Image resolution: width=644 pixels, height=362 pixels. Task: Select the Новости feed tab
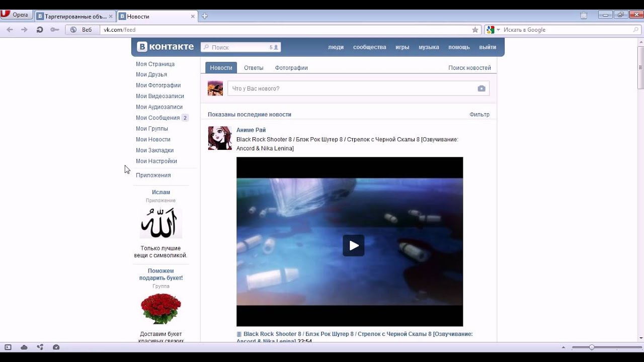[221, 68]
